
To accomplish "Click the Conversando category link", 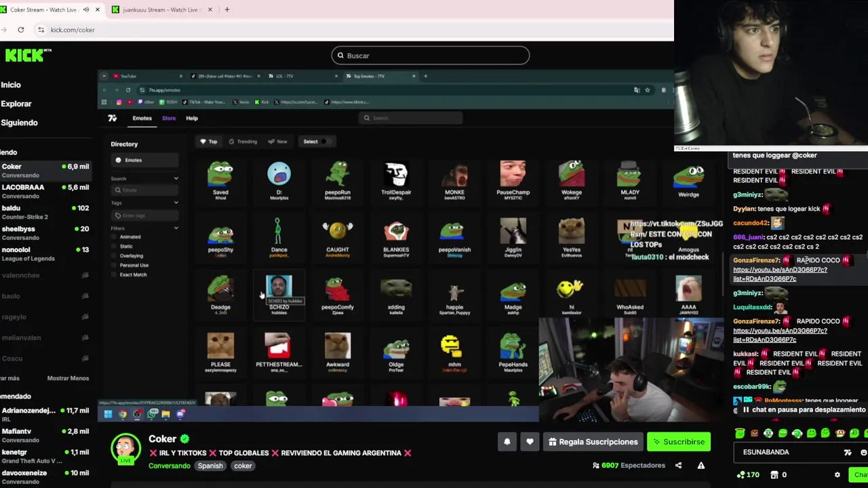I will tap(170, 466).
